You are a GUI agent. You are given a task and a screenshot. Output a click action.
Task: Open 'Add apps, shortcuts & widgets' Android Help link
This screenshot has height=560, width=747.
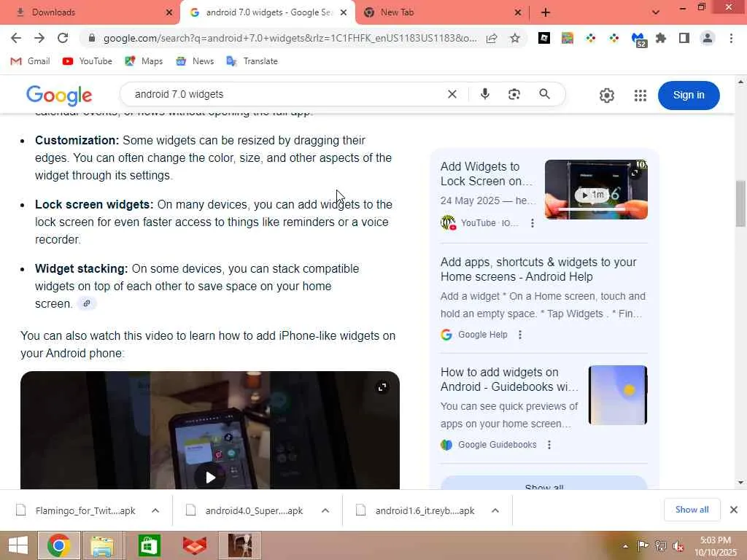(x=538, y=270)
